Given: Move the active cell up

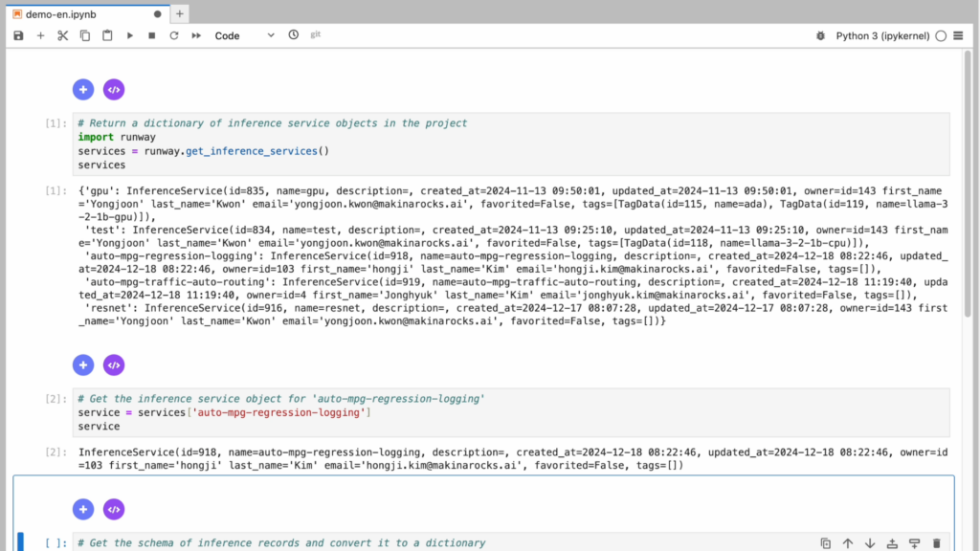Looking at the screenshot, I should [847, 543].
